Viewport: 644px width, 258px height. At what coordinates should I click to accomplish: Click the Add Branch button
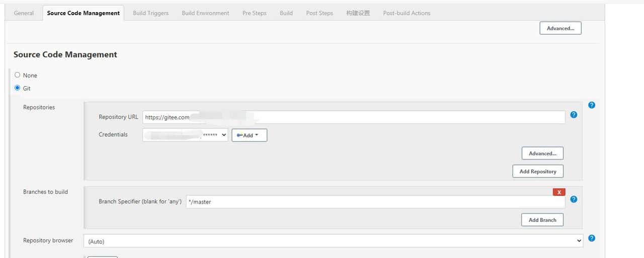pos(542,220)
